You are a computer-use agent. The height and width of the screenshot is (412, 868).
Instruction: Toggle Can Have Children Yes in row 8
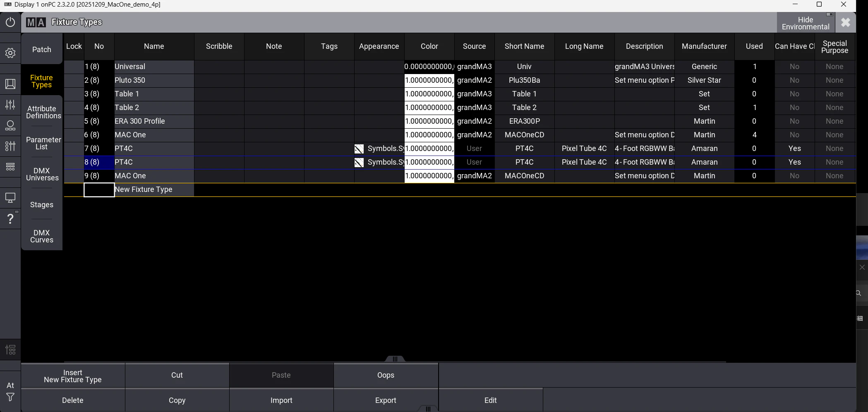pyautogui.click(x=794, y=162)
